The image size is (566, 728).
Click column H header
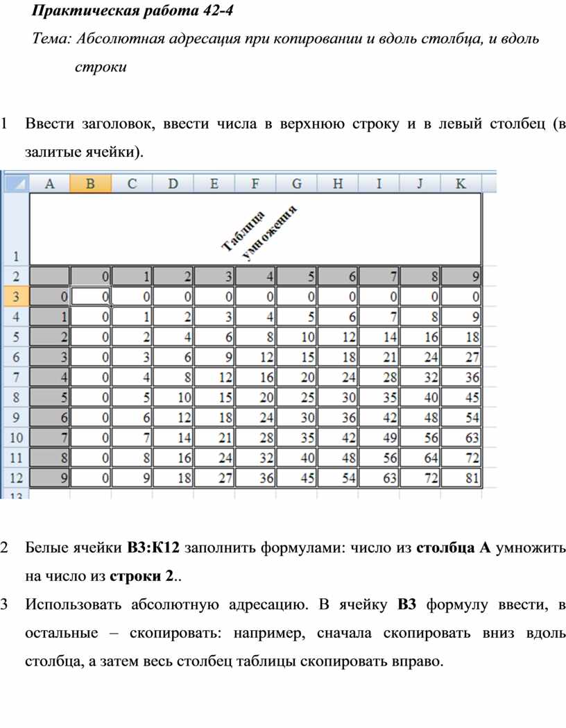[x=338, y=183]
